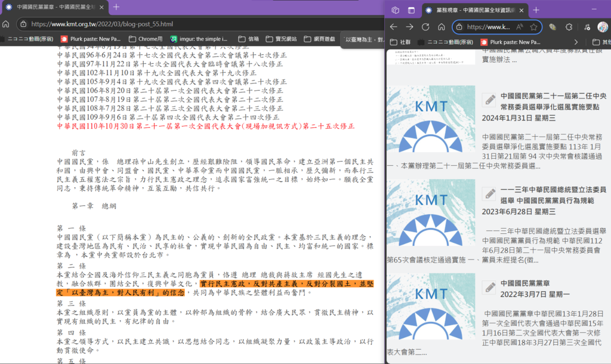Viewport: 611px width, 364px height.
Task: Select the 黨務規章 tab in right window
Action: 474,10
